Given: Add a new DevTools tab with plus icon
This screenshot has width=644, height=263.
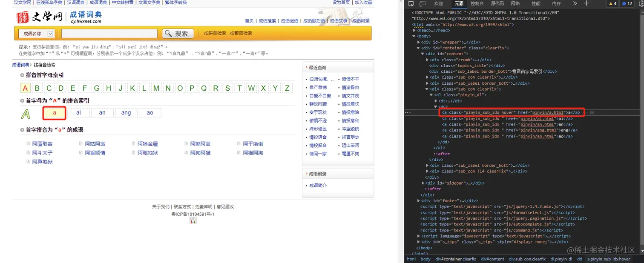Looking at the screenshot, I should 586,3.
